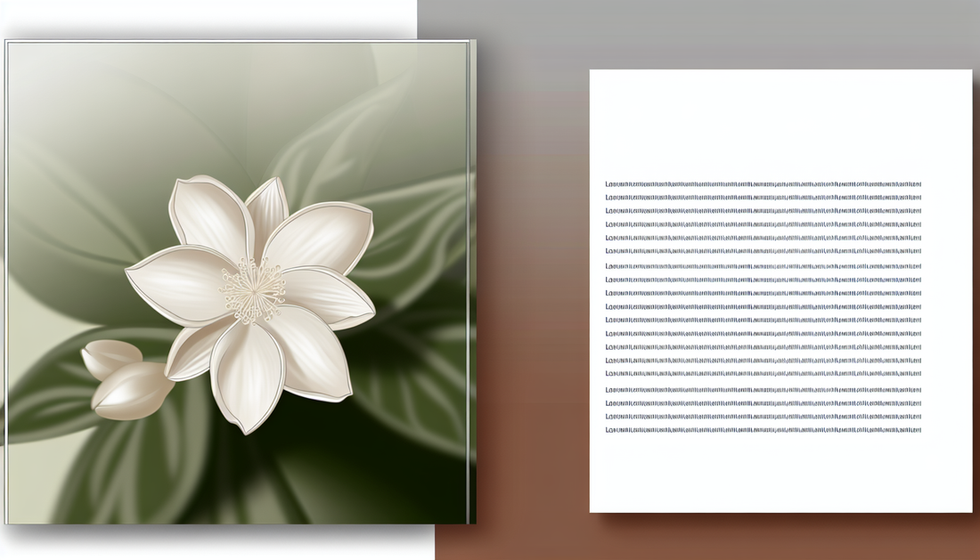Screen dimensions: 980x560
Task: Click the flower's stamen center
Action: point(254,290)
